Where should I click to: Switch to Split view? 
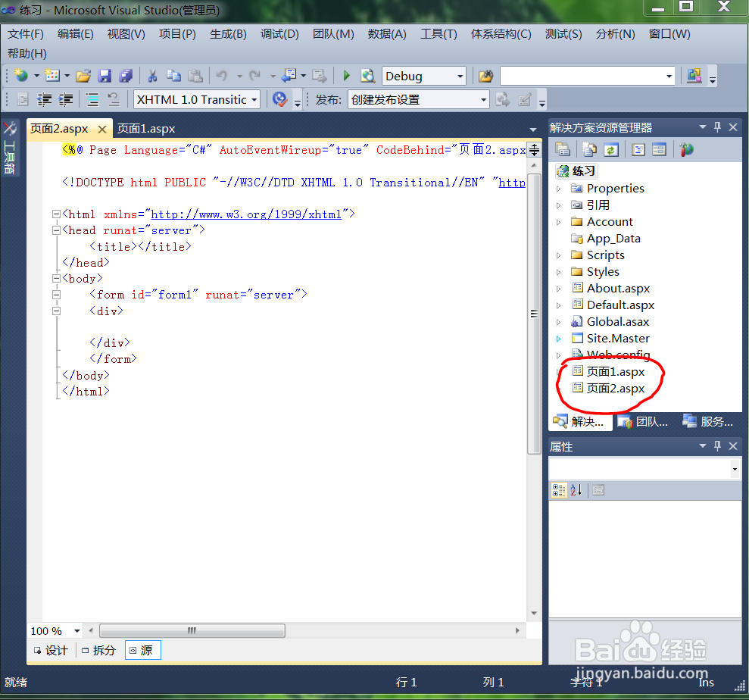pos(99,650)
